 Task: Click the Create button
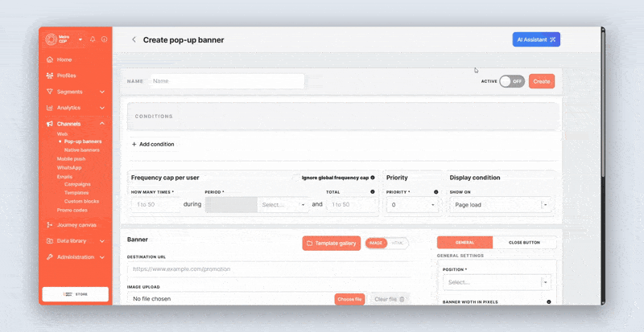542,81
